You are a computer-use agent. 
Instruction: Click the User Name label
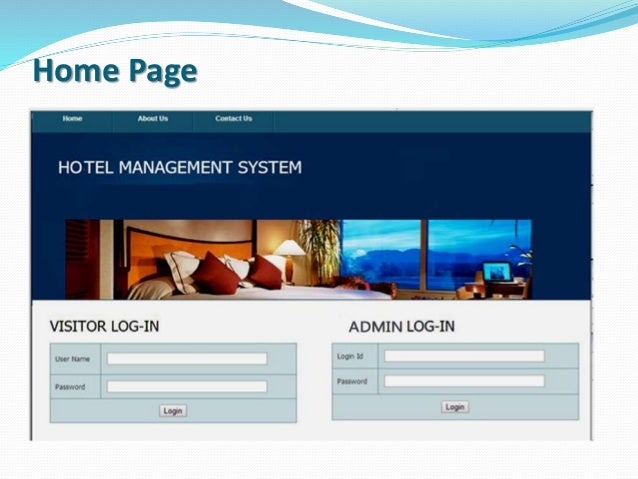(72, 359)
